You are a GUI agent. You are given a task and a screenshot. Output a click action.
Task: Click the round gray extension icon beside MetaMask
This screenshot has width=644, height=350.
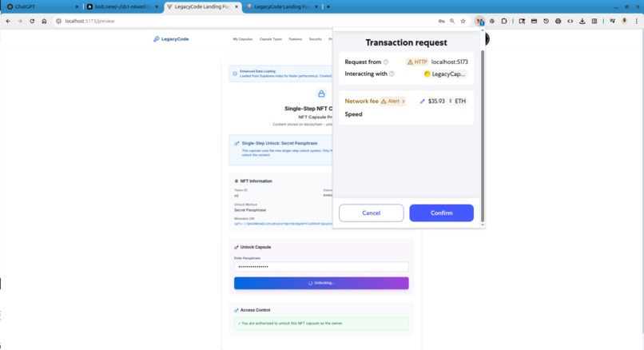(491, 21)
